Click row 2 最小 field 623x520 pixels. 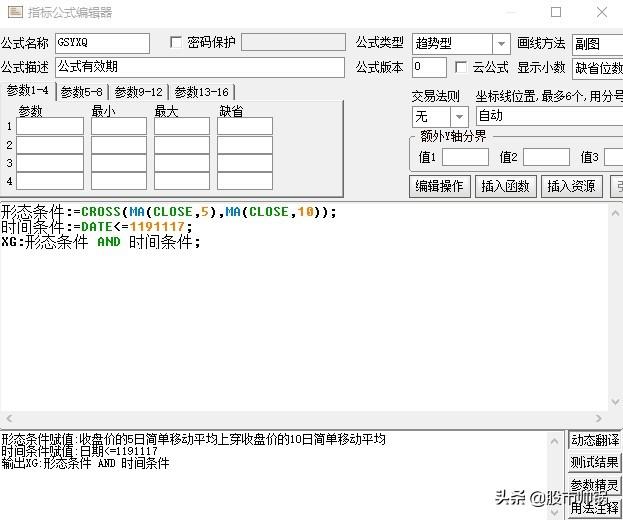pos(119,145)
